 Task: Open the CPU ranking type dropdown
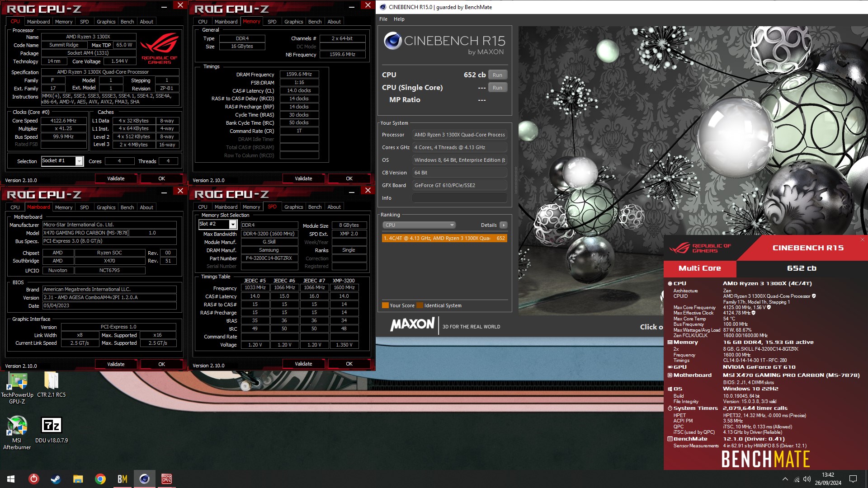coord(419,225)
